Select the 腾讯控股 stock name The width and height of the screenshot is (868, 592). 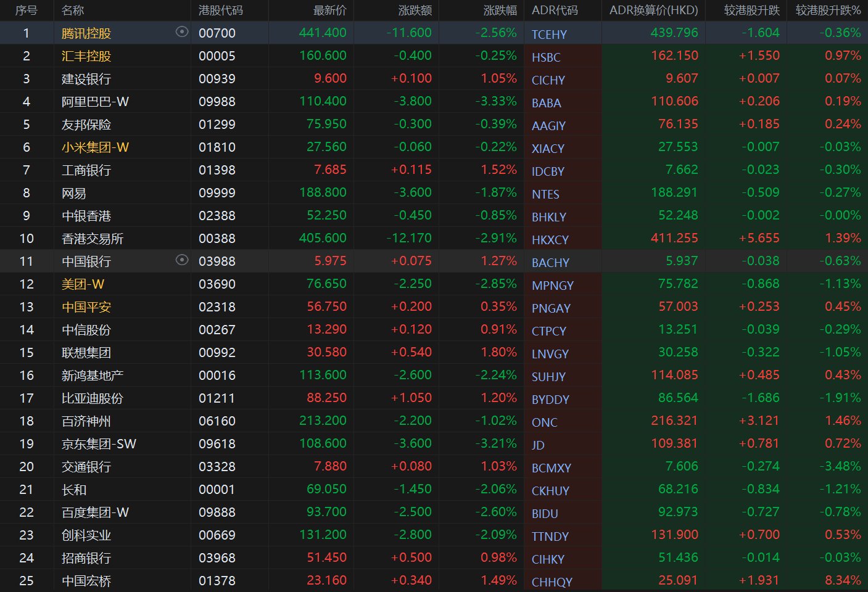(86, 33)
